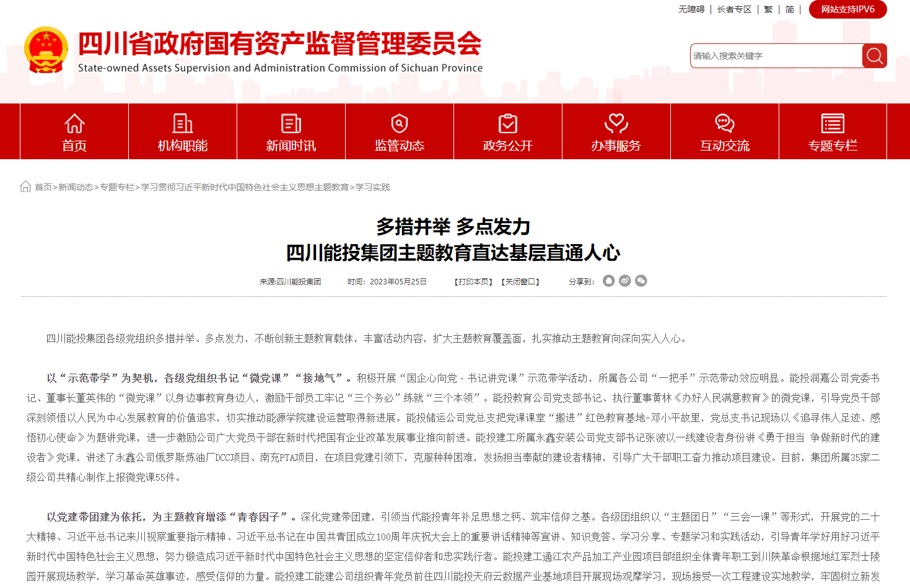Image resolution: width=910 pixels, height=588 pixels.
Task: Click the 政务公开 clipboard icon
Action: point(508,123)
